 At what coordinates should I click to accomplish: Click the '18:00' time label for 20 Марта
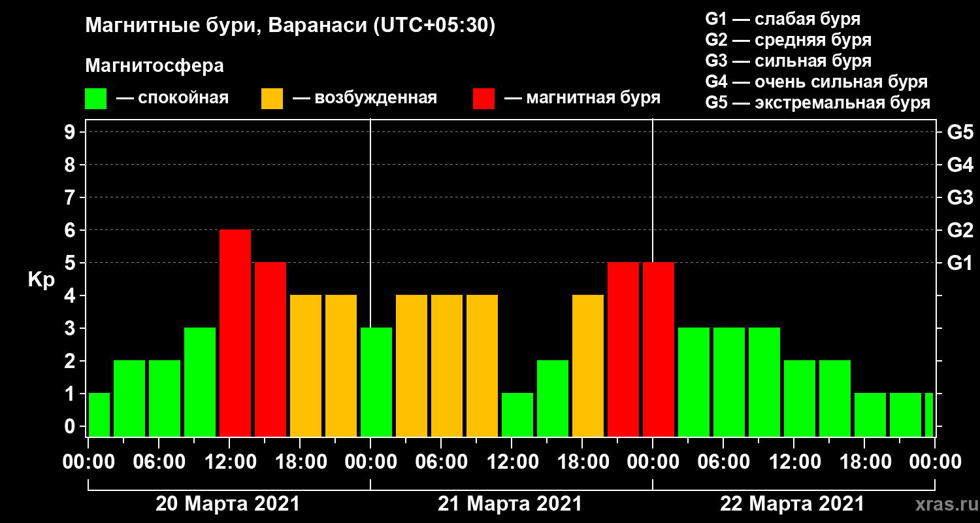click(x=301, y=462)
